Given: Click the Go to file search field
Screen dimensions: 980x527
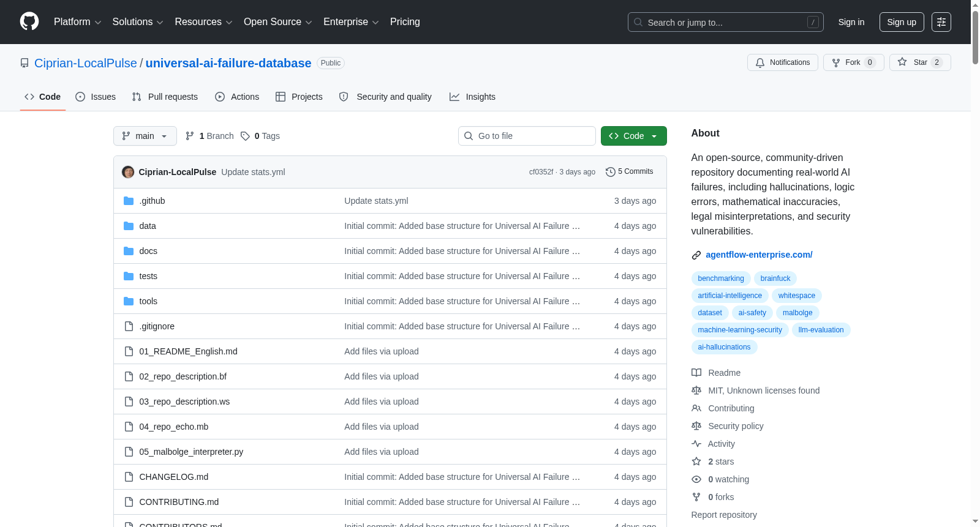Looking at the screenshot, I should (527, 136).
